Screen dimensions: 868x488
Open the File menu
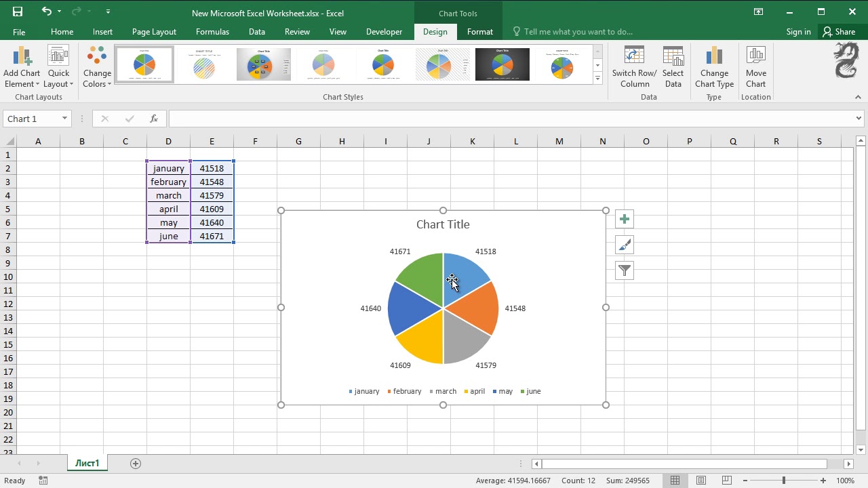tap(19, 32)
